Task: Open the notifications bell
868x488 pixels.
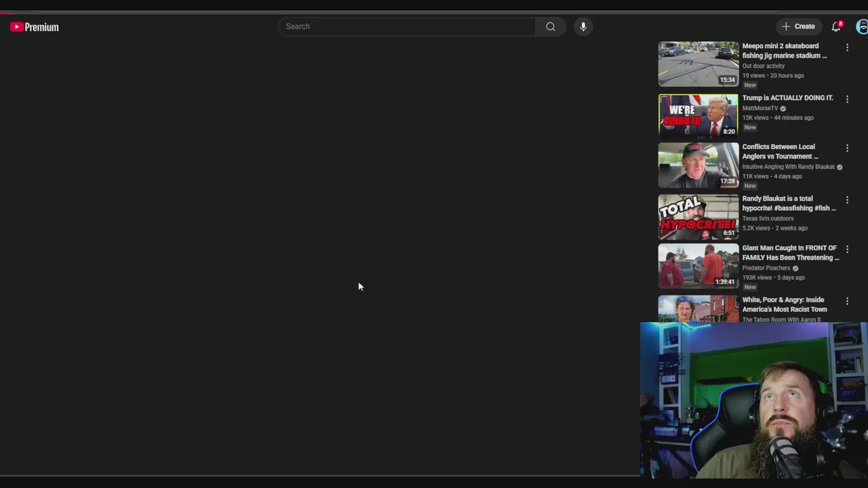Action: (837, 26)
